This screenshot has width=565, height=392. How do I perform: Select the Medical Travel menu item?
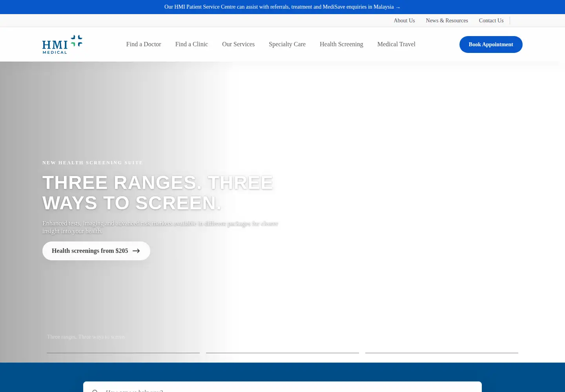click(x=396, y=44)
